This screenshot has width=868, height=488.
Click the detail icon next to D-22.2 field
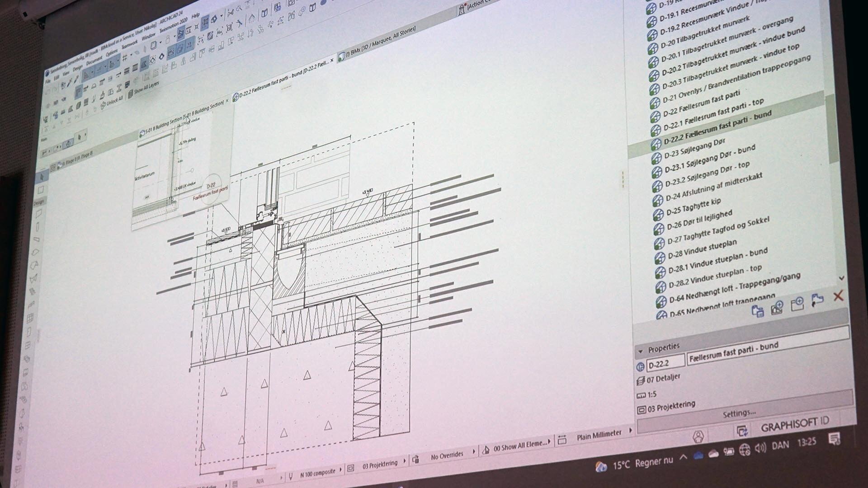640,366
